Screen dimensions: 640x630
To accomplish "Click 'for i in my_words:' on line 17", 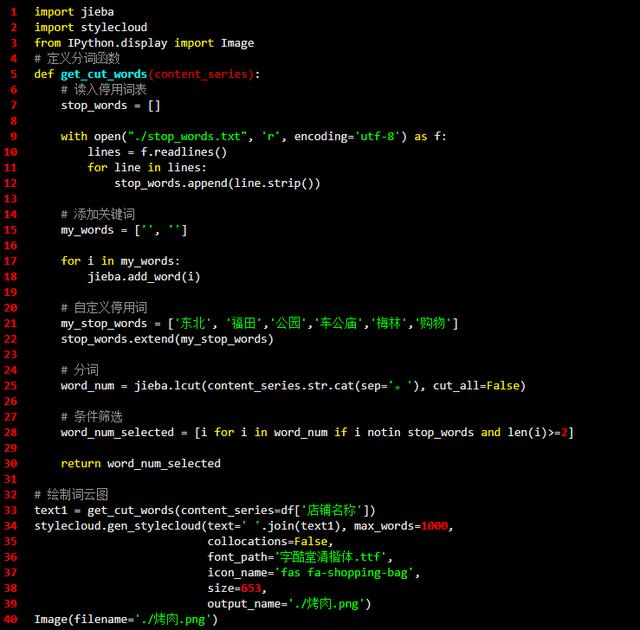I will (120, 261).
